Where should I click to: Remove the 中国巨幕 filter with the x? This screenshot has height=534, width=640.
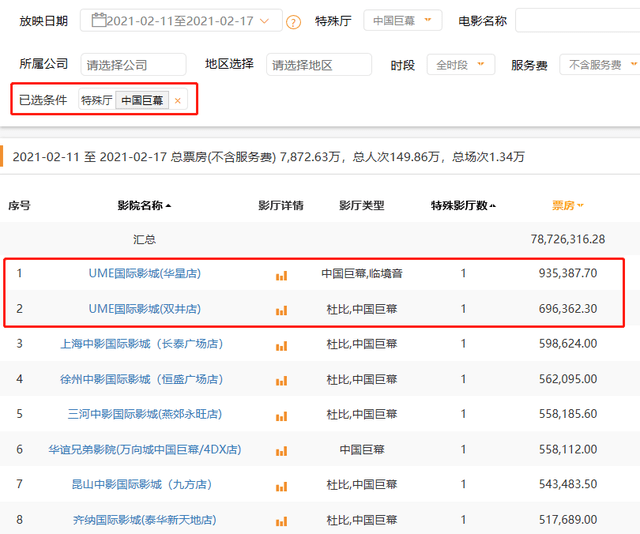pos(178,100)
